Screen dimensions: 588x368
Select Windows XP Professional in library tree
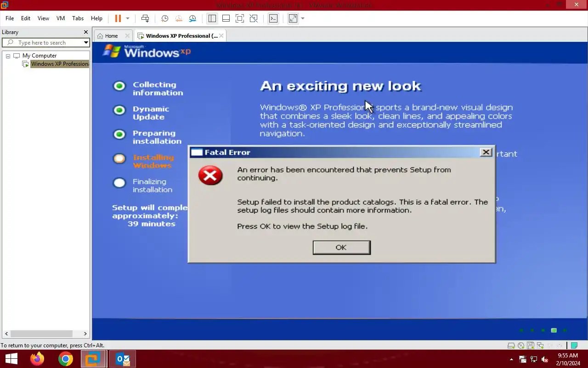(x=60, y=64)
